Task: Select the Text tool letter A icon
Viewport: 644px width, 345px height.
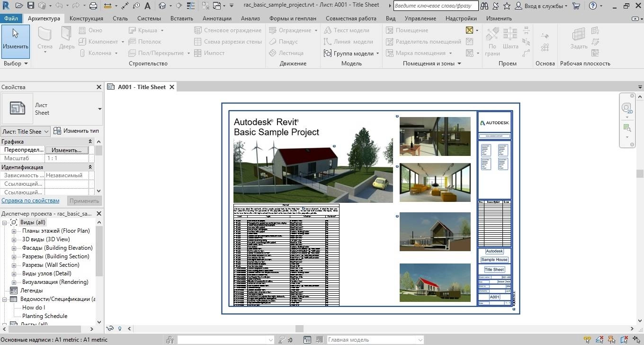Action: (x=147, y=6)
